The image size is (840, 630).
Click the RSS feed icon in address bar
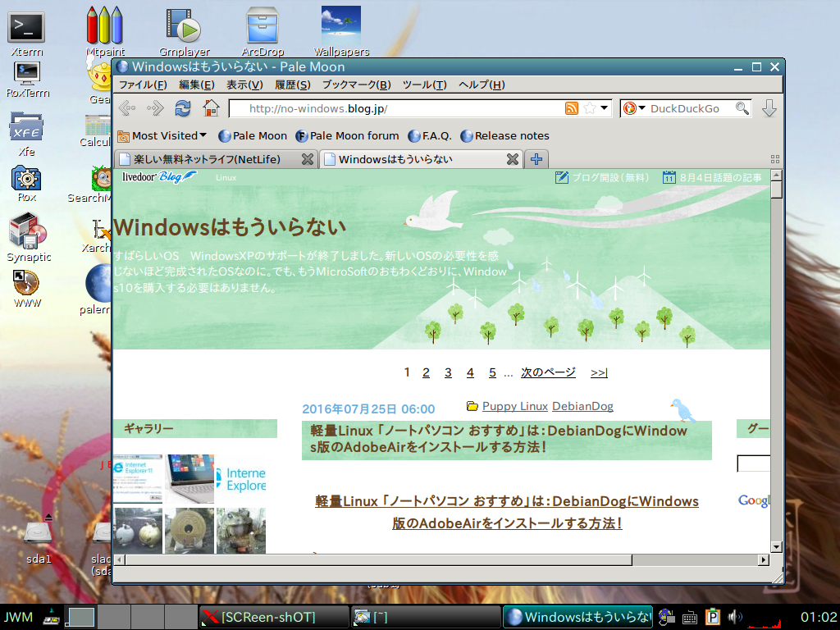572,108
